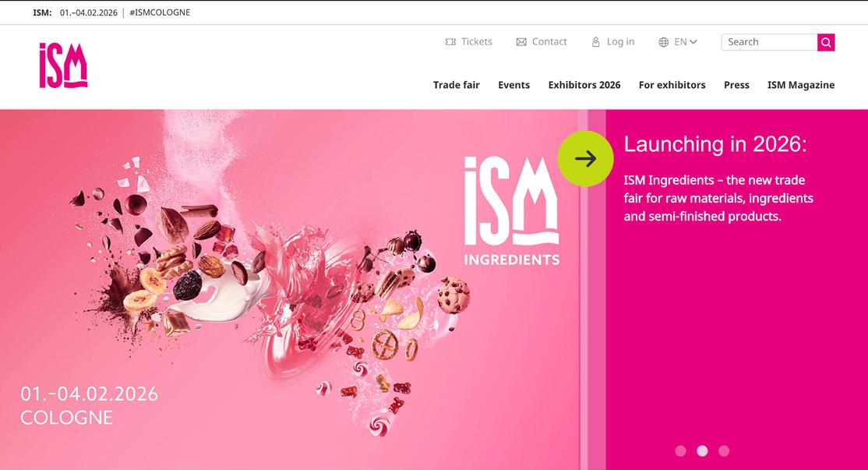Click the COLOGNE text on the banner
Screen dimensions: 868x470
66,418
